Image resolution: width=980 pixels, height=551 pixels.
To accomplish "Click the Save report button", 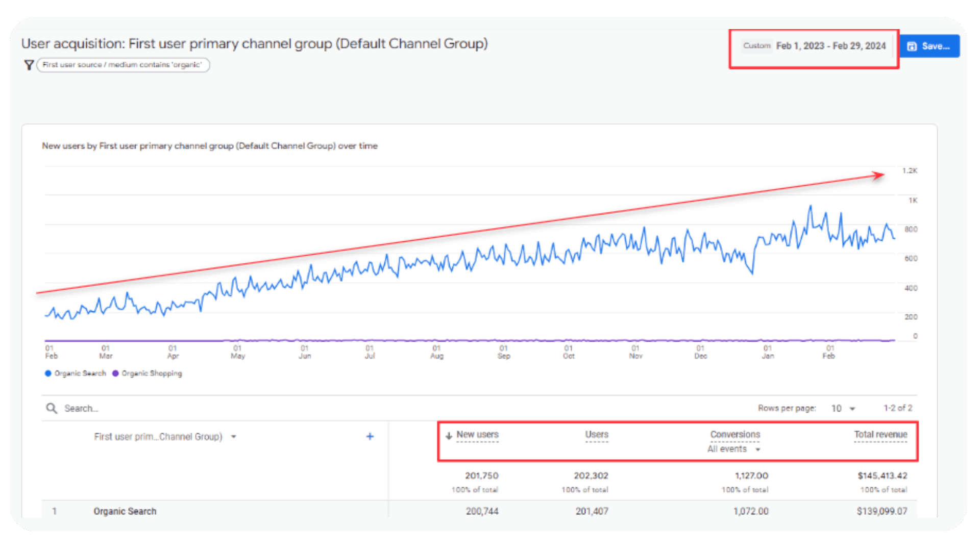I will 929,46.
